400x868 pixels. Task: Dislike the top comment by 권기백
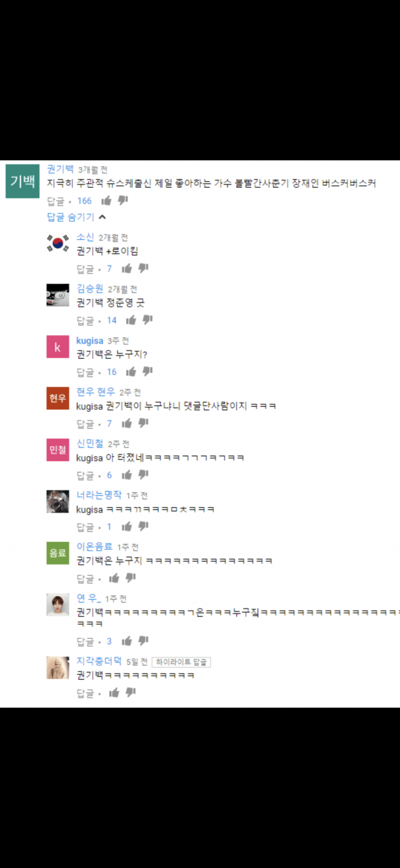pos(122,200)
